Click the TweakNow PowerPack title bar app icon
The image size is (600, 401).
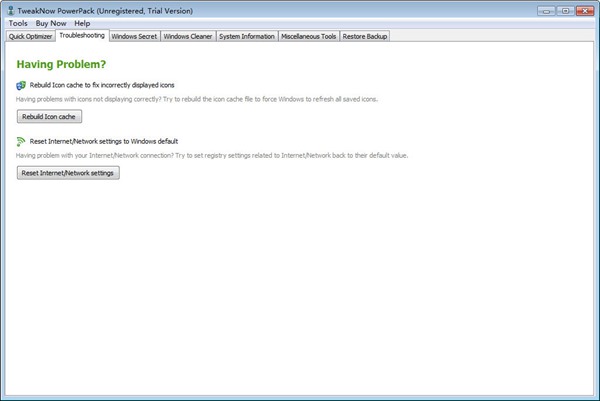pyautogui.click(x=11, y=10)
